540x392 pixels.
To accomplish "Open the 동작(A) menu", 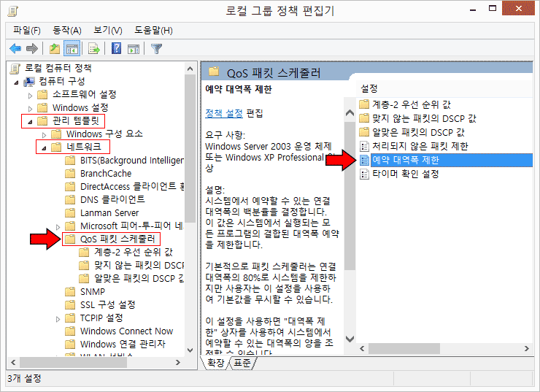I will (67, 31).
